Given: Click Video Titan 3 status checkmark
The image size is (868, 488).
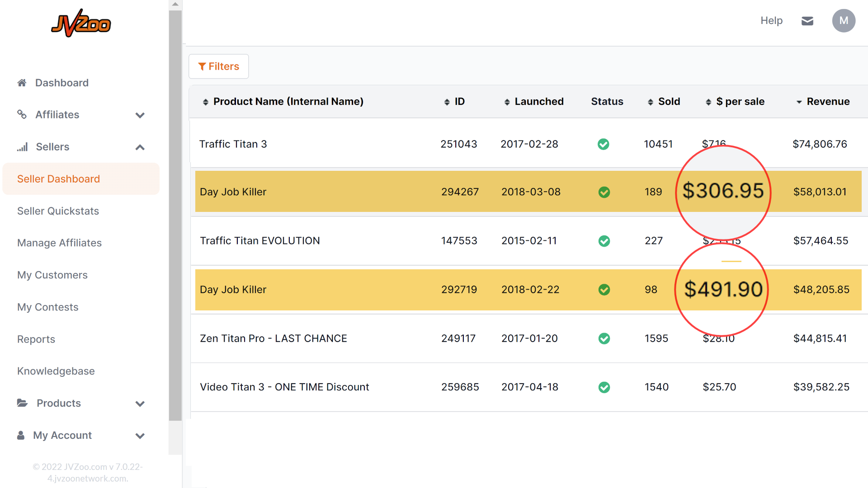Looking at the screenshot, I should click(x=604, y=387).
